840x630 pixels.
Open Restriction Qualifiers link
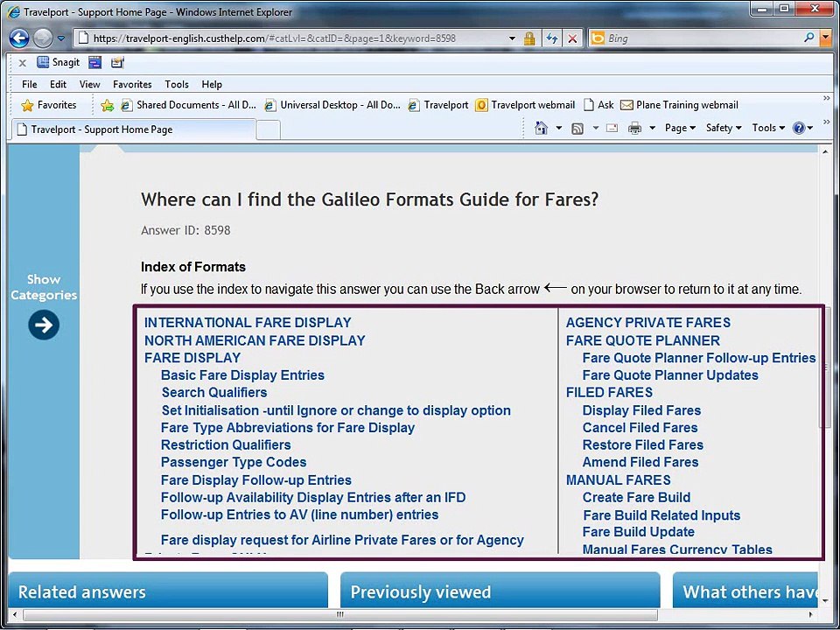pos(226,444)
